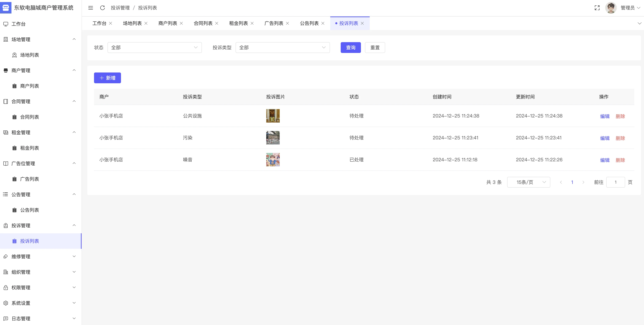Open the 污染 complaint image thumbnail

click(273, 138)
